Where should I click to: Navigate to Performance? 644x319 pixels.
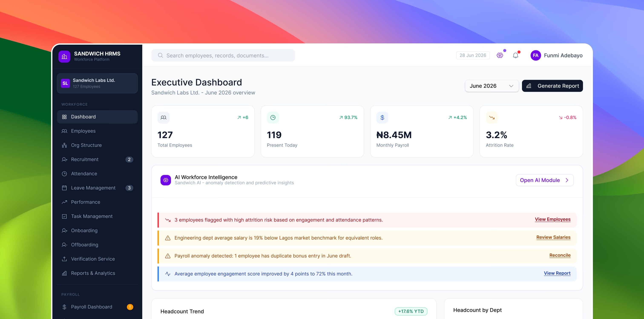coord(97,202)
